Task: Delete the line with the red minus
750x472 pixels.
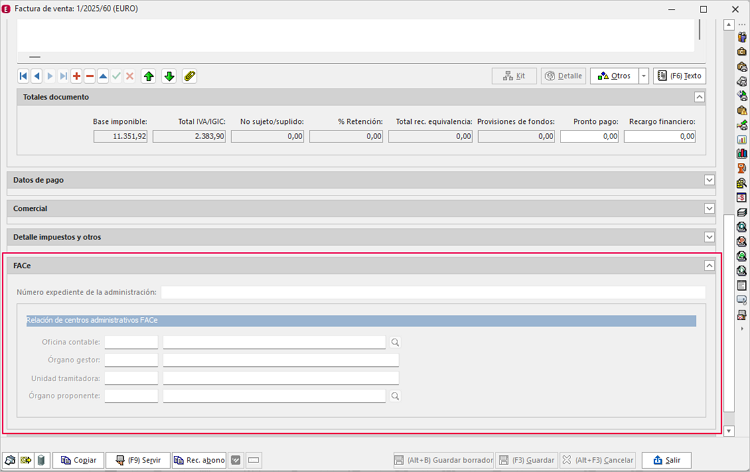Action: click(89, 76)
